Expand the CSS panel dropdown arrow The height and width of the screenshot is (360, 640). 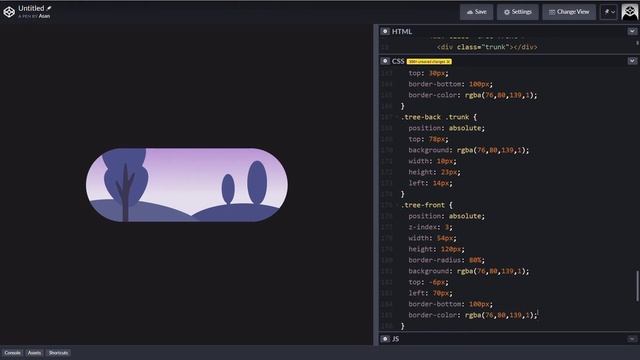pos(632,61)
